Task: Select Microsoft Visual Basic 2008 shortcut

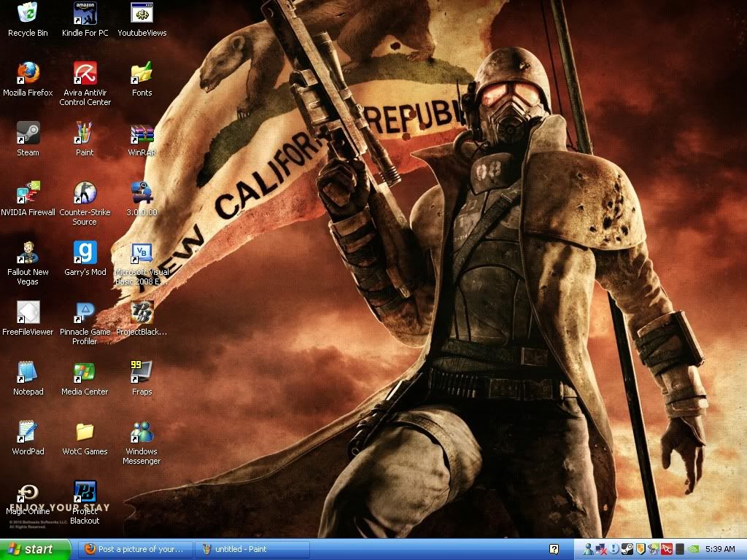Action: click(x=142, y=263)
